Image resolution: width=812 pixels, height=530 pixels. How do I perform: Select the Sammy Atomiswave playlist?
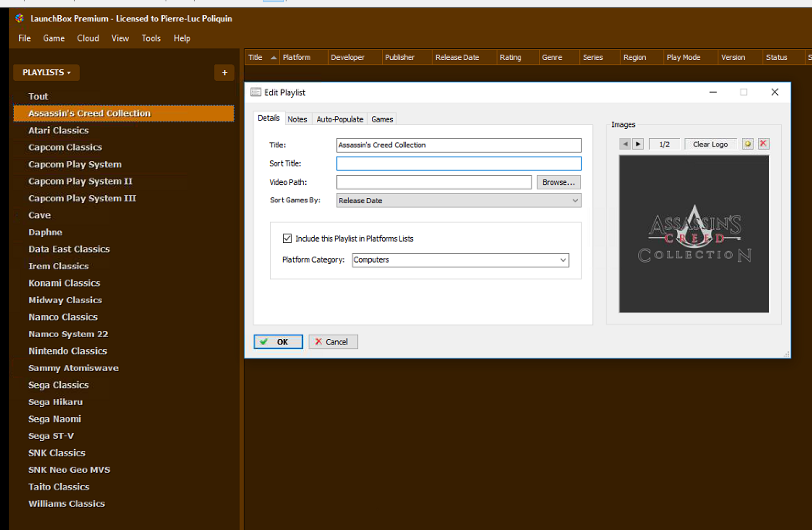pyautogui.click(x=124, y=368)
